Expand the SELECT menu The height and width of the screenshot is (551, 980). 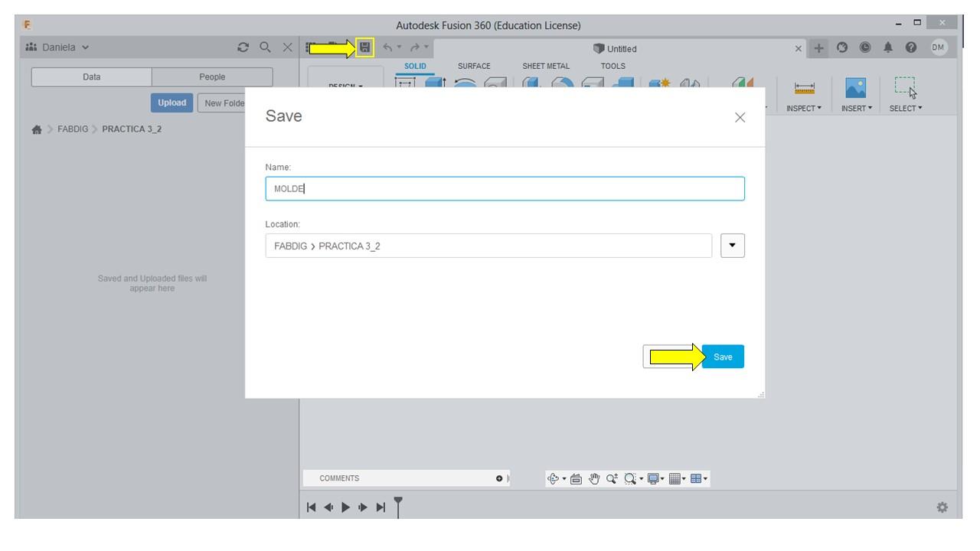coord(907,109)
